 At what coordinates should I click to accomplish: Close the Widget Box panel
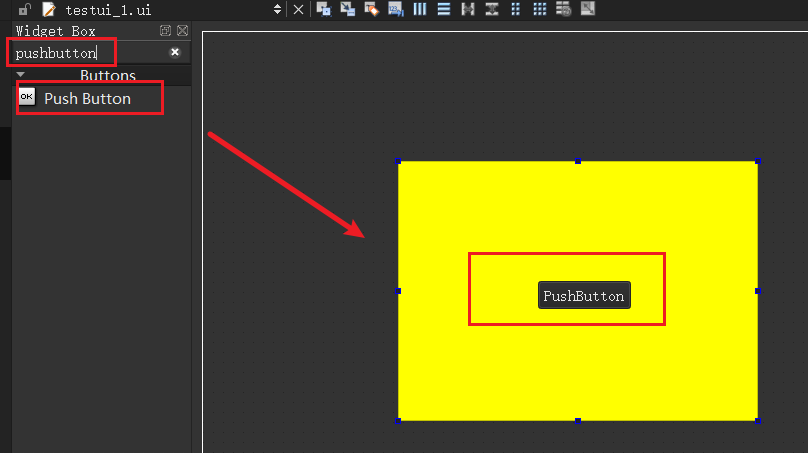[182, 30]
